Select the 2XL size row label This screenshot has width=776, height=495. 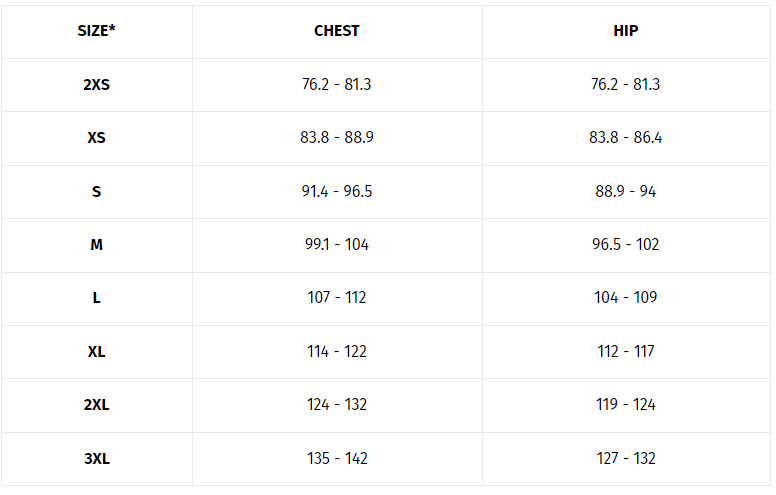(96, 405)
